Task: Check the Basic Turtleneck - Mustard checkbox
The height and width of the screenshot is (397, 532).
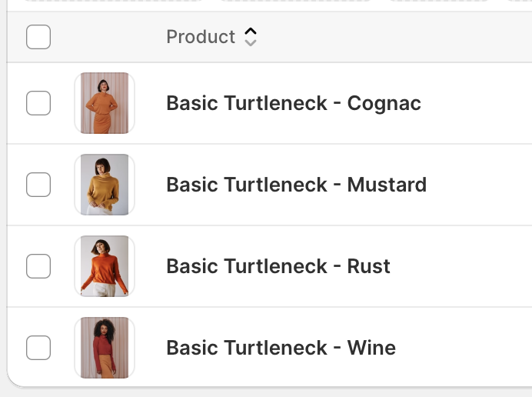Action: click(38, 185)
